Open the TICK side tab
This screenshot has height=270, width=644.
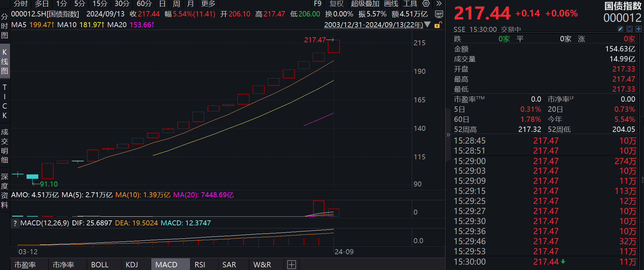(x=5, y=101)
